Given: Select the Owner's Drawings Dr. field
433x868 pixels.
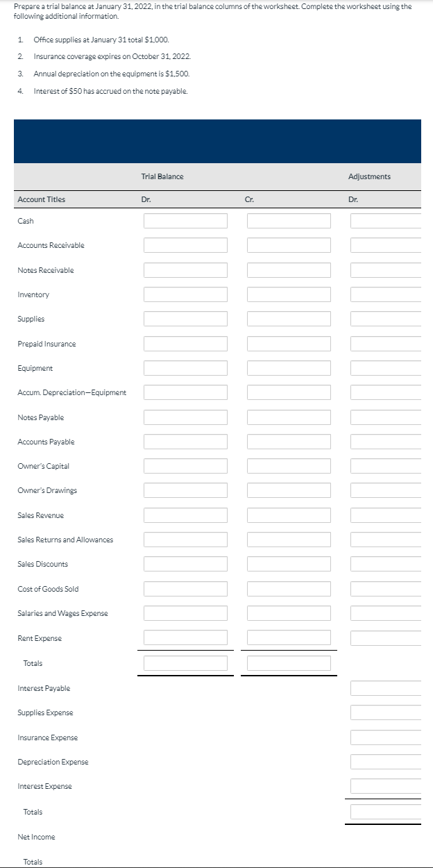Looking at the screenshot, I should (x=185, y=490).
